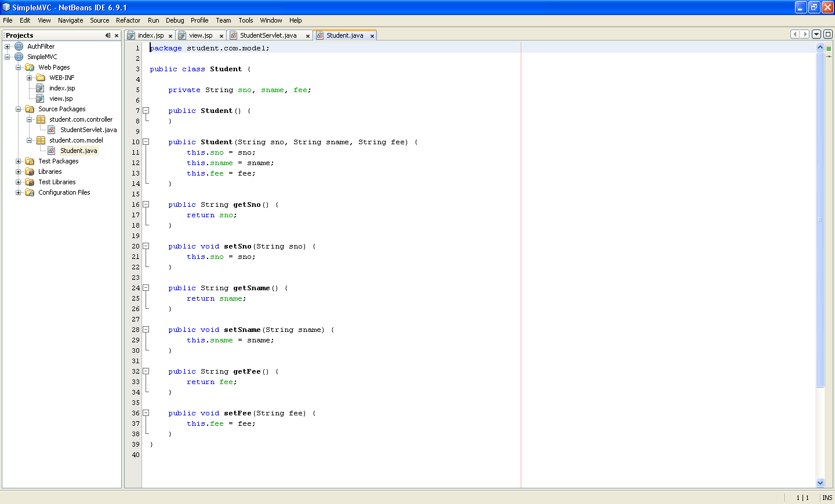This screenshot has height=504, width=835.
Task: Click the StudentServlet.java class icon in the tree
Action: click(x=52, y=129)
